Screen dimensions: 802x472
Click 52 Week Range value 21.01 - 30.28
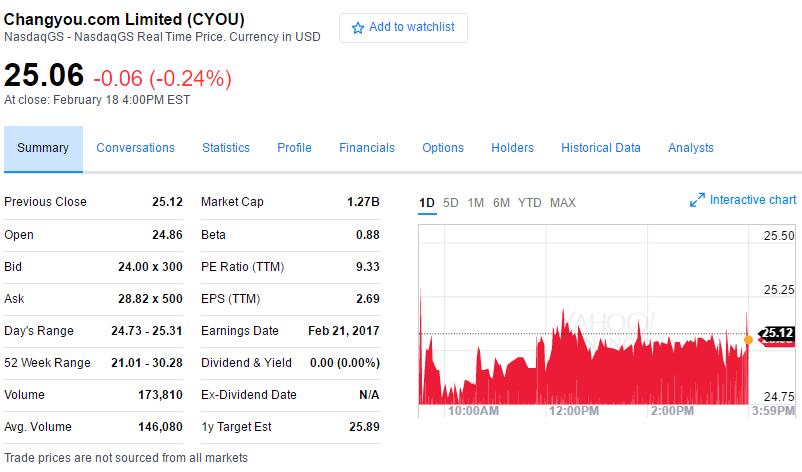[x=147, y=363]
